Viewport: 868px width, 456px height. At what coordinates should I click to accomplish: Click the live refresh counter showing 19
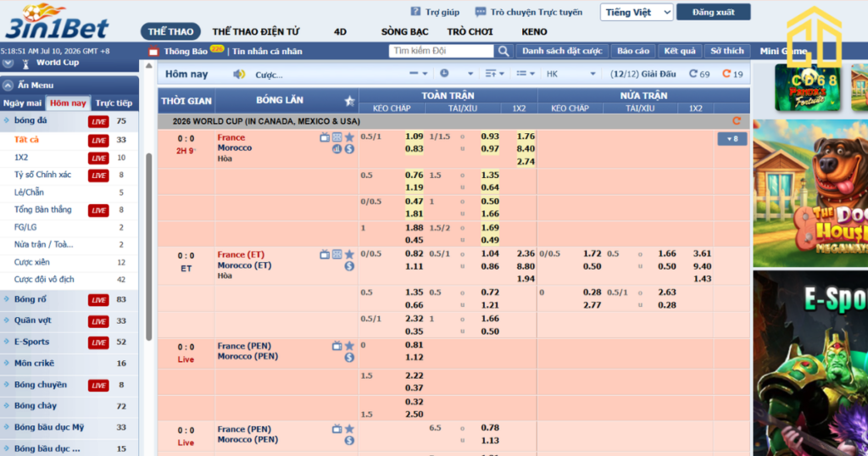732,74
